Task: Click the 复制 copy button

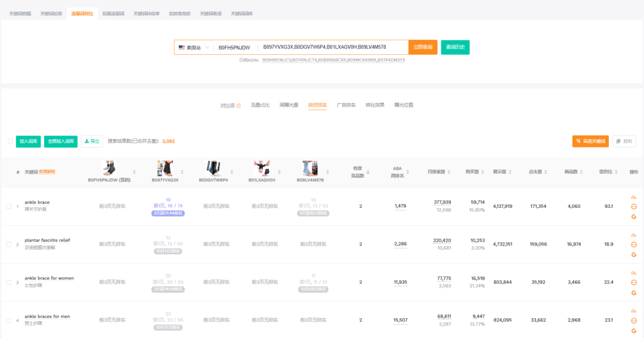Action: (624, 142)
